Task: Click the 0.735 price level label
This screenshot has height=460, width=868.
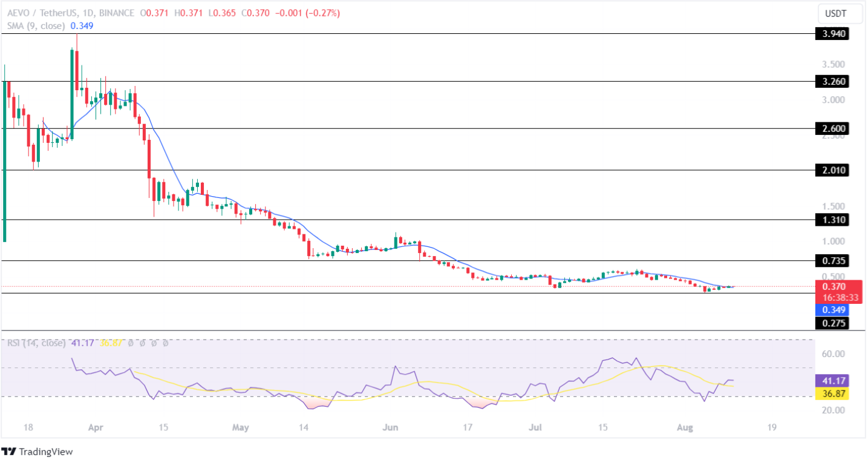Action: click(x=831, y=261)
